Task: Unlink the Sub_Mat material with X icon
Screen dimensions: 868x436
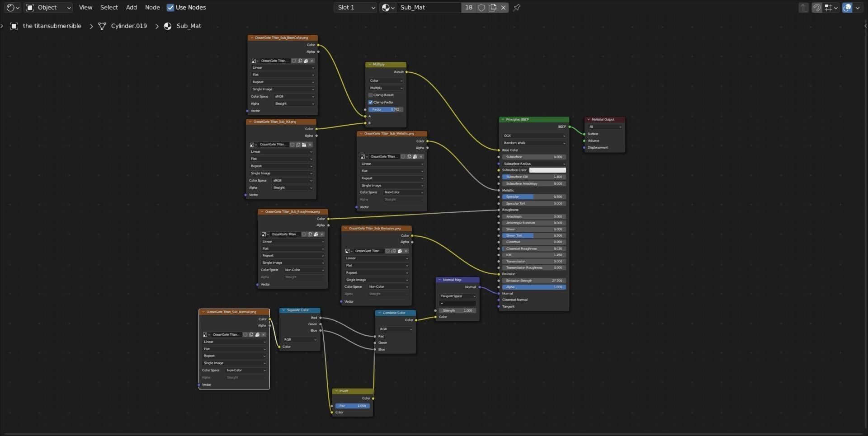Action: pyautogui.click(x=503, y=7)
